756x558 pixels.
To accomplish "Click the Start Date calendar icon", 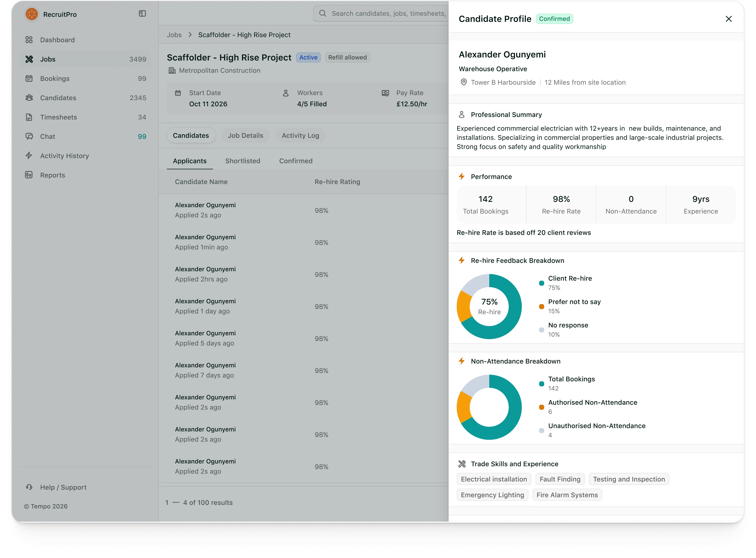I will [x=178, y=93].
